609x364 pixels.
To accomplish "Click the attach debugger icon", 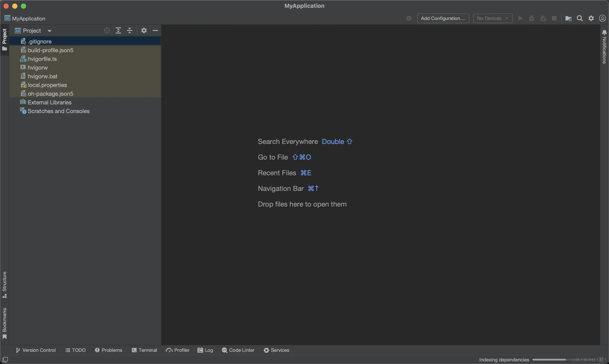I will tap(543, 18).
